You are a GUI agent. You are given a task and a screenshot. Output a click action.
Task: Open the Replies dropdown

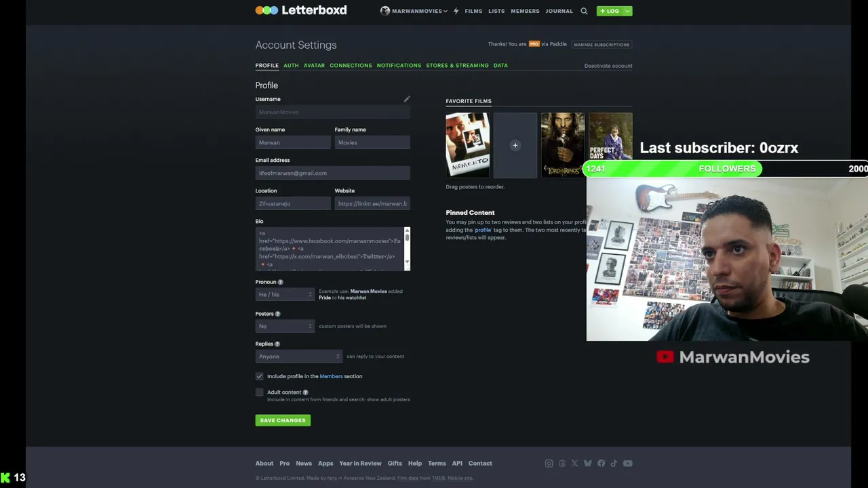pos(298,357)
